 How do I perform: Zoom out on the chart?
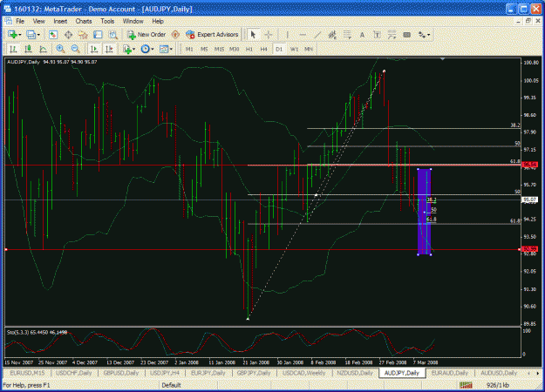click(75, 49)
